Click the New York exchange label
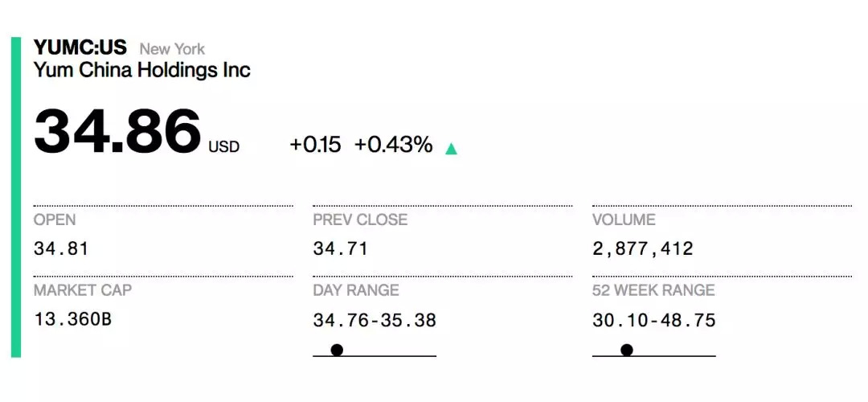Image resolution: width=868 pixels, height=402 pixels. pyautogui.click(x=172, y=49)
